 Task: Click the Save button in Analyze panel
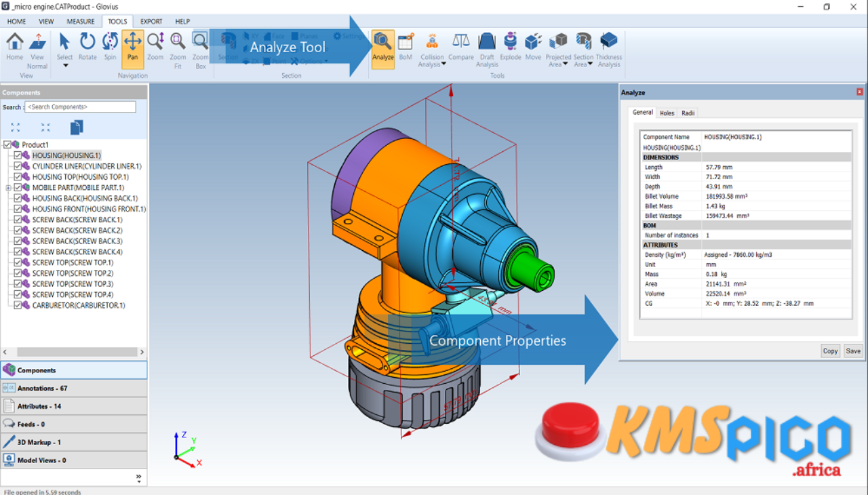(x=853, y=351)
